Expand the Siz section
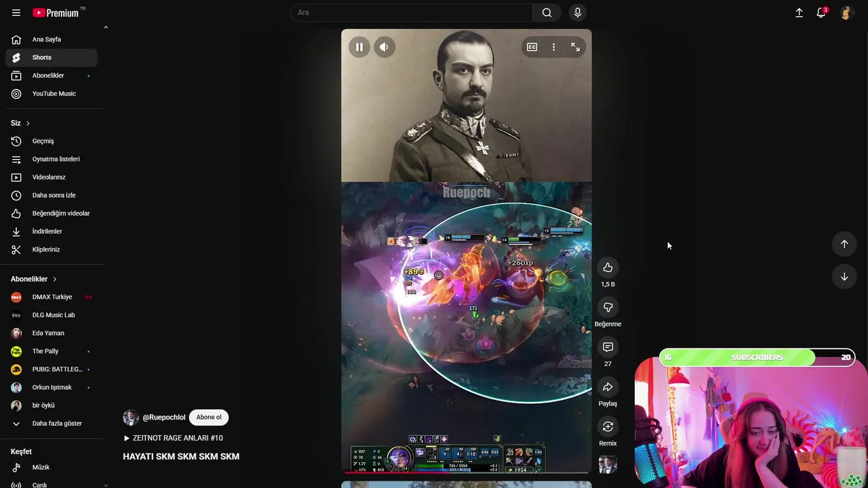 (21, 123)
